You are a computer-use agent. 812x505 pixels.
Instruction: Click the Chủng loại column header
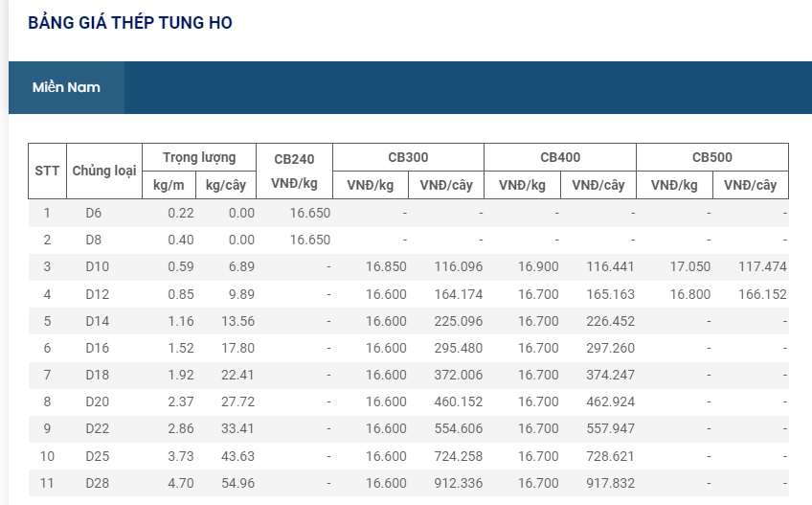[x=104, y=171]
